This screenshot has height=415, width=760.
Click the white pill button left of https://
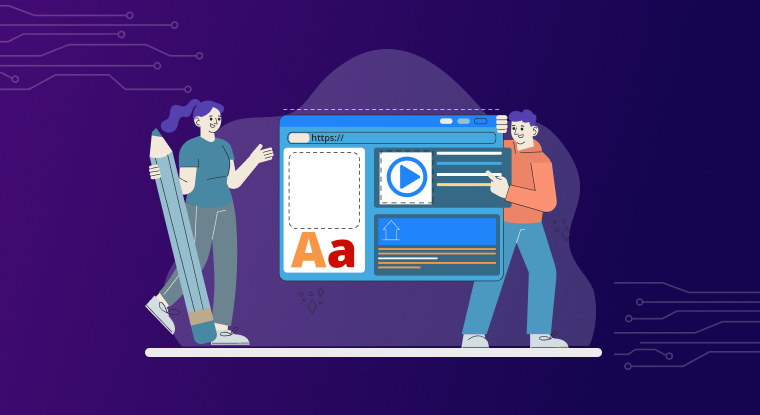pos(299,138)
